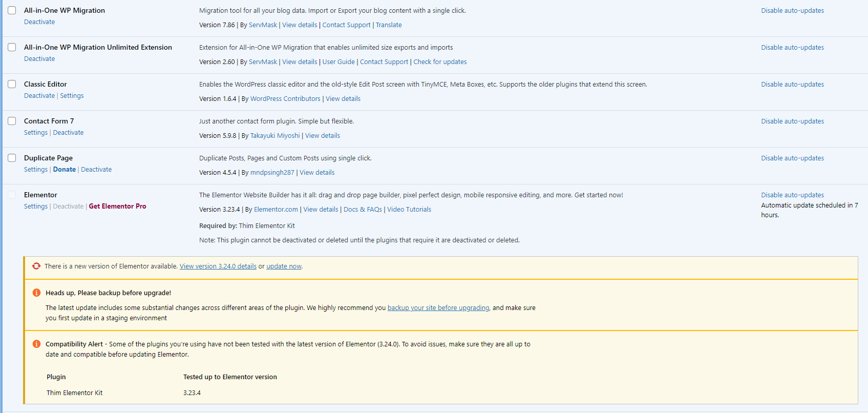
Task: Open Elementor Video Tutorials
Action: click(x=409, y=210)
